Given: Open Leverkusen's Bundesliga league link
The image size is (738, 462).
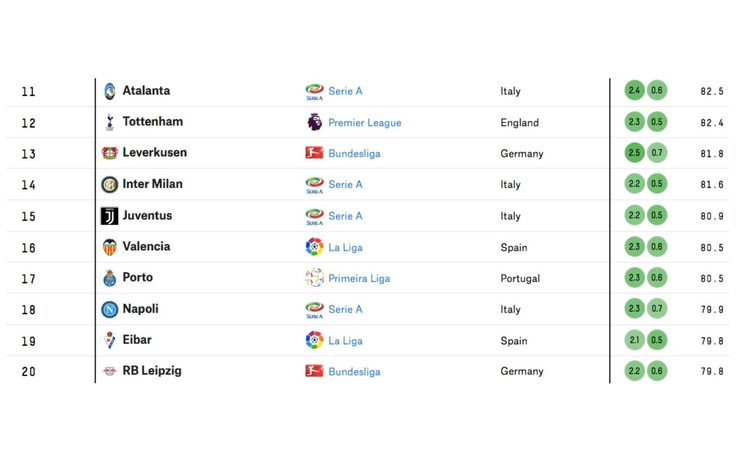Looking at the screenshot, I should click(x=354, y=154).
